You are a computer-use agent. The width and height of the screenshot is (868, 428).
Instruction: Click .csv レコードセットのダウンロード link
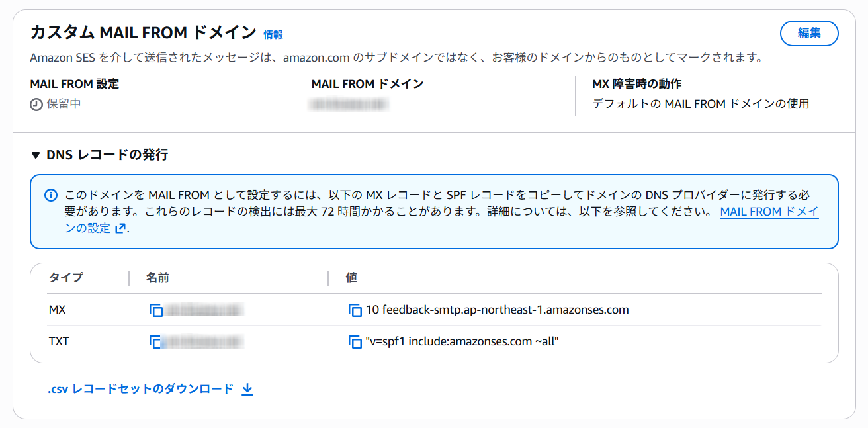[x=140, y=389]
